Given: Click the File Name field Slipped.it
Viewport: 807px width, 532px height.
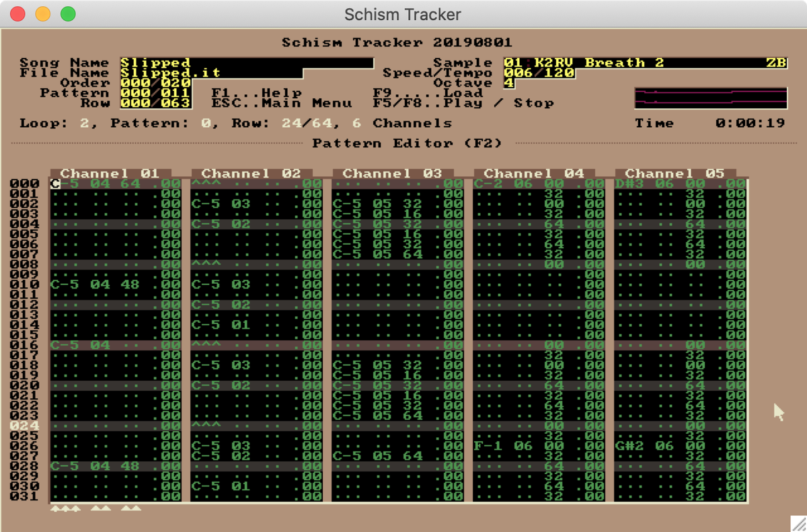Looking at the screenshot, I should pyautogui.click(x=211, y=73).
